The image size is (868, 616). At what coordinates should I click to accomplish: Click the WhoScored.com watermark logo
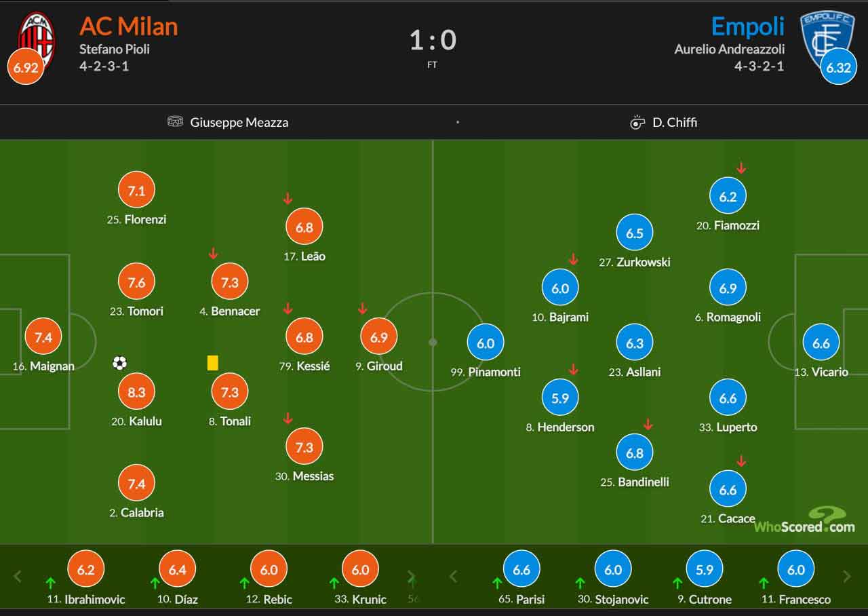click(x=804, y=520)
